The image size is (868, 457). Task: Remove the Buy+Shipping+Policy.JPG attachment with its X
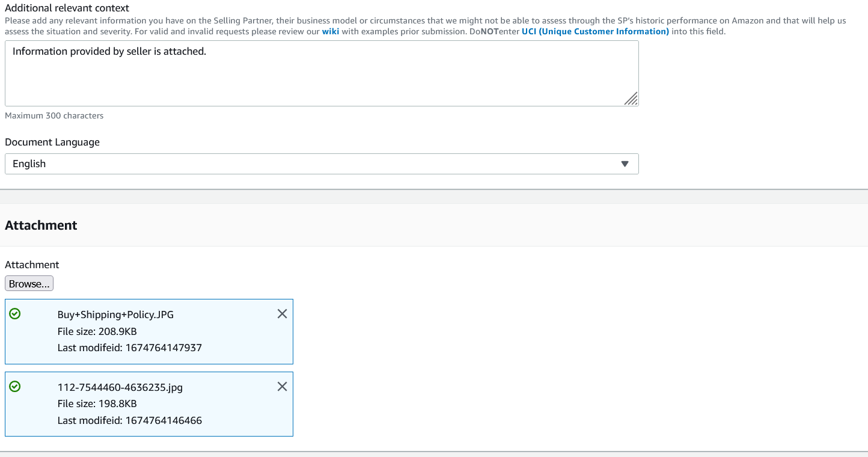click(282, 314)
